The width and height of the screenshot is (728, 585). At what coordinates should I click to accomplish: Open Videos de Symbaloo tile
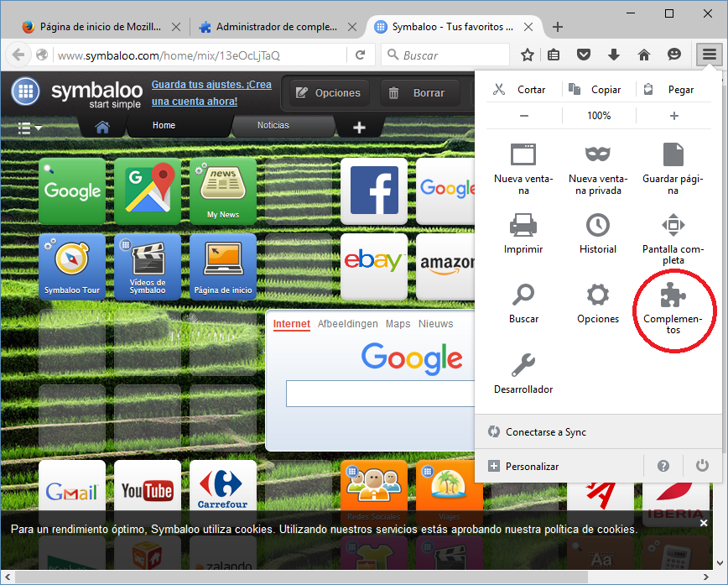pyautogui.click(x=148, y=267)
